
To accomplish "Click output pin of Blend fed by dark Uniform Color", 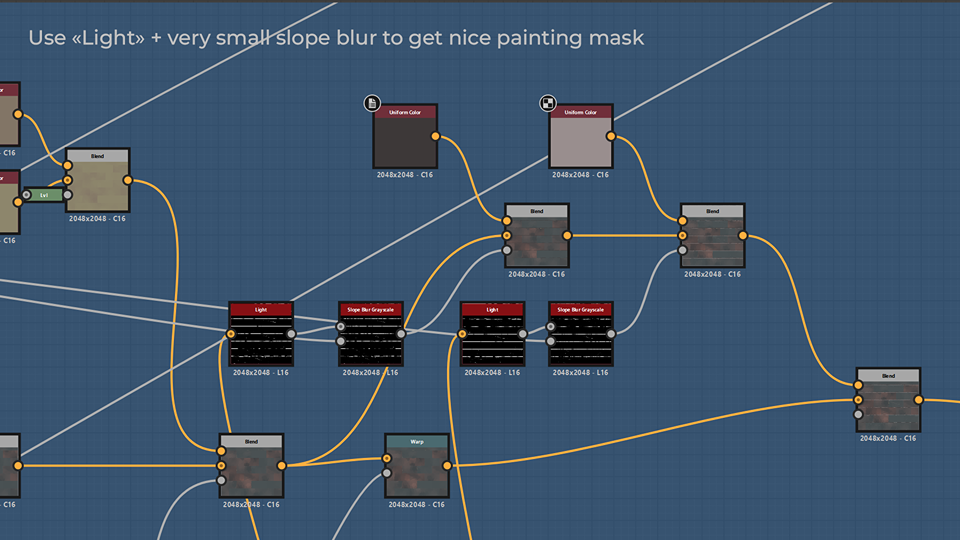I will click(567, 236).
